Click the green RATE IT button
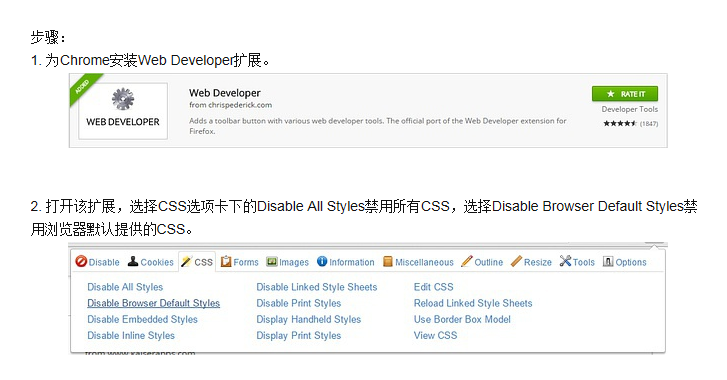 (625, 94)
